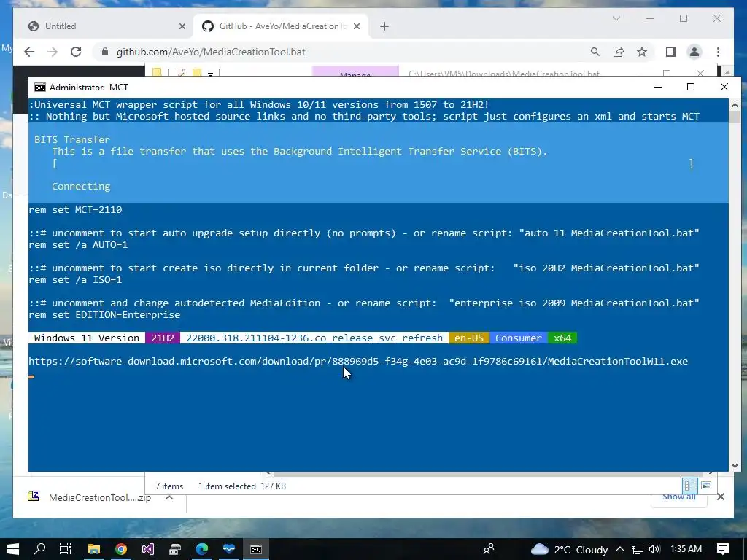
Task: Open taskbar Search icon
Action: (x=39, y=549)
